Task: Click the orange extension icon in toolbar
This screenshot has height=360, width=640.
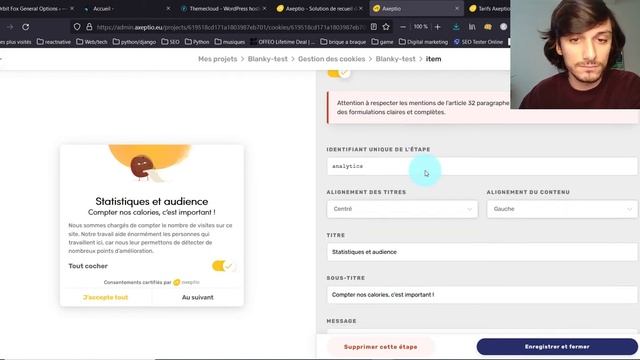Action: coord(488,27)
